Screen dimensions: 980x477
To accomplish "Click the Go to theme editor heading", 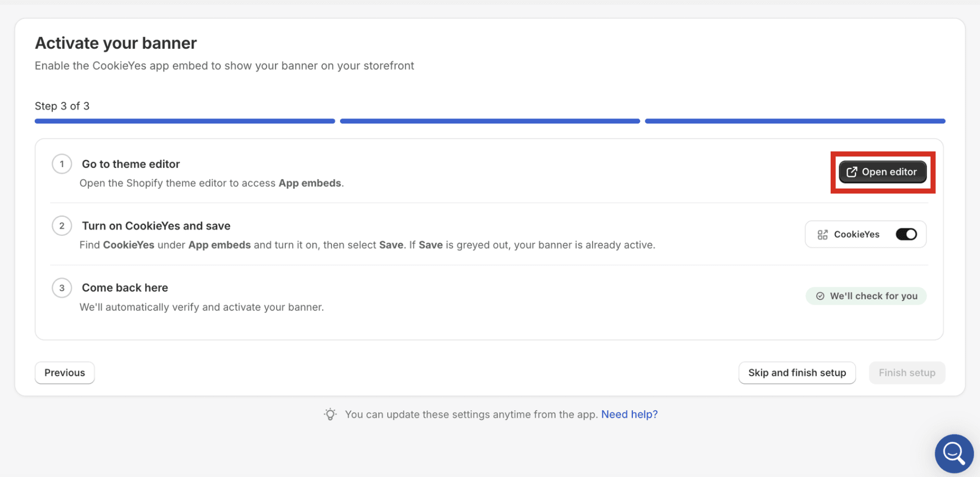I will click(x=130, y=164).
